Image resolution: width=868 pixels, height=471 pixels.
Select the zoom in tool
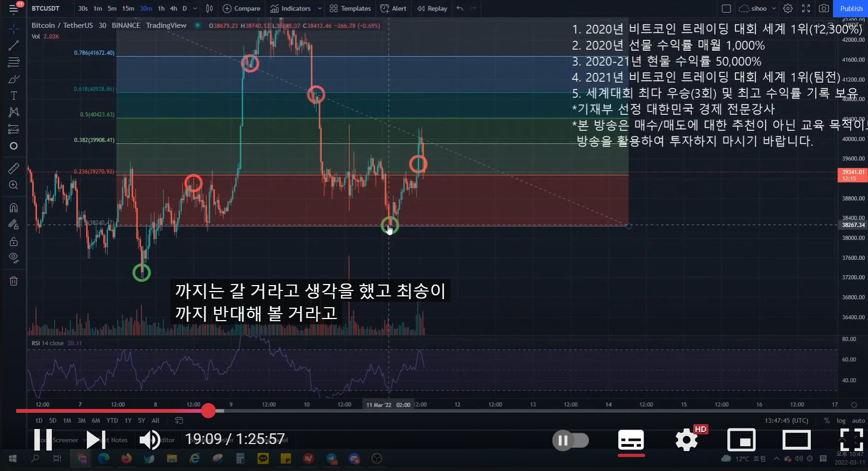tap(13, 185)
